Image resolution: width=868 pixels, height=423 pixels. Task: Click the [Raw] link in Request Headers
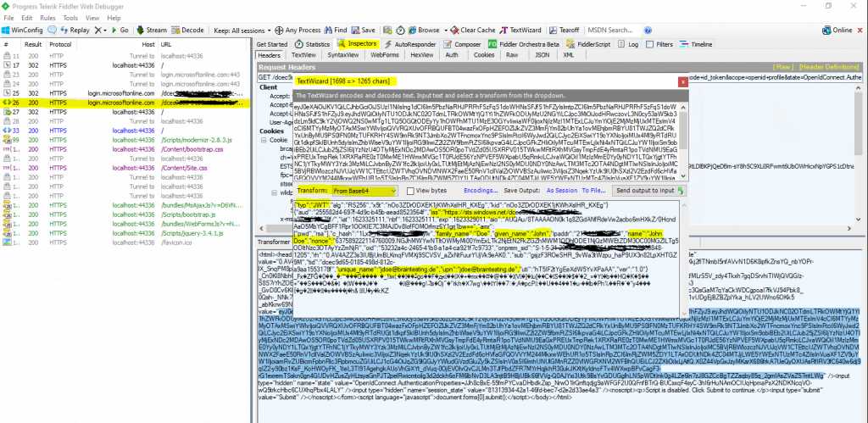click(783, 66)
